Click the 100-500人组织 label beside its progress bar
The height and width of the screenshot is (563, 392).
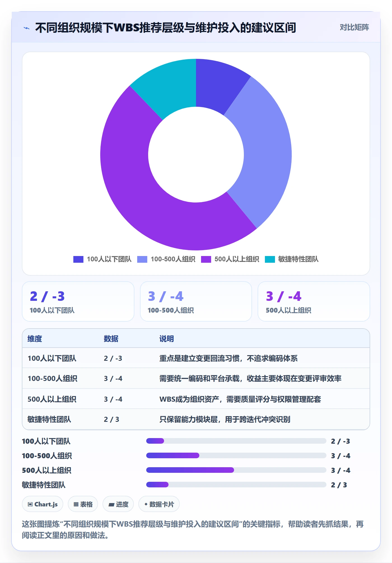47,456
